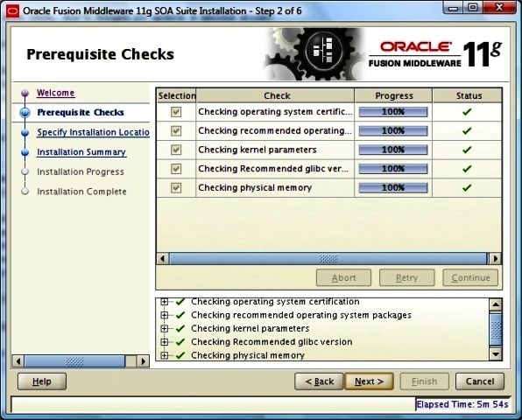Viewport: 522px width, 420px height.
Task: Toggle checkbox for recommended operating packages check
Action: pyautogui.click(x=176, y=130)
